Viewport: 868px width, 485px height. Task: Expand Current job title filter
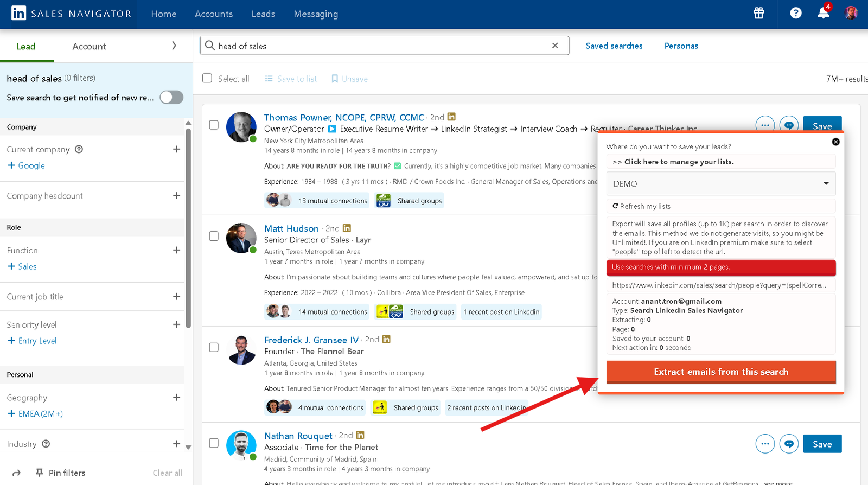tap(176, 296)
